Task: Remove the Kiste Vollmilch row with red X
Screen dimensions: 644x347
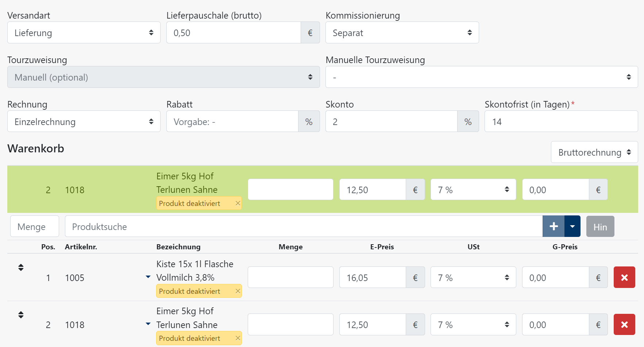Action: coord(624,277)
